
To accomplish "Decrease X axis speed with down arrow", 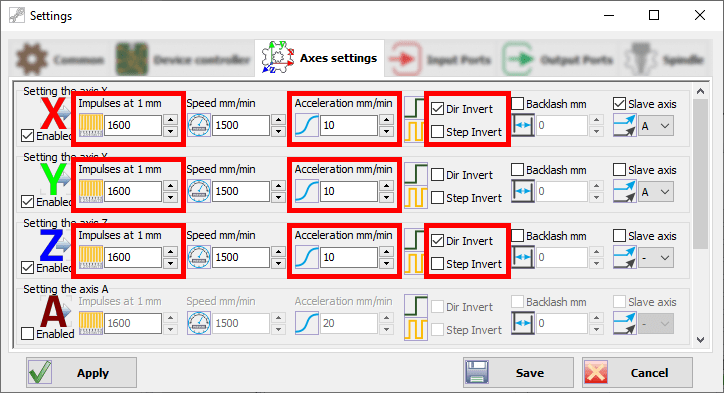I will click(x=278, y=131).
